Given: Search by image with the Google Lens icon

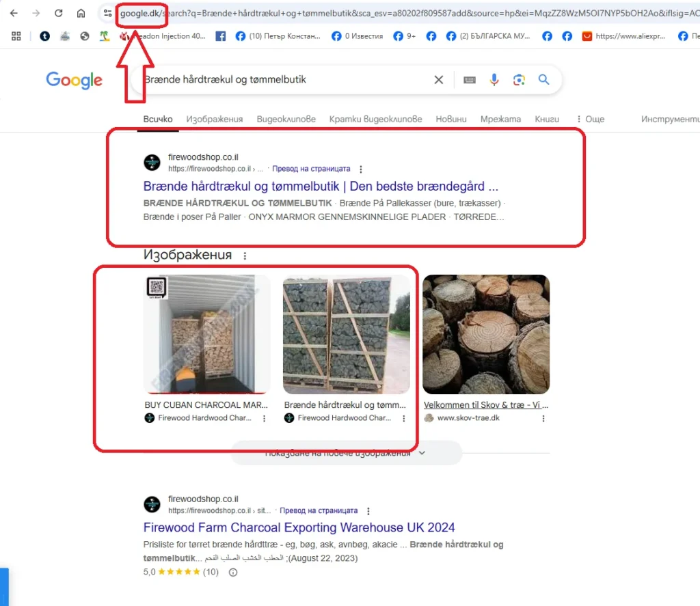Looking at the screenshot, I should tap(519, 80).
